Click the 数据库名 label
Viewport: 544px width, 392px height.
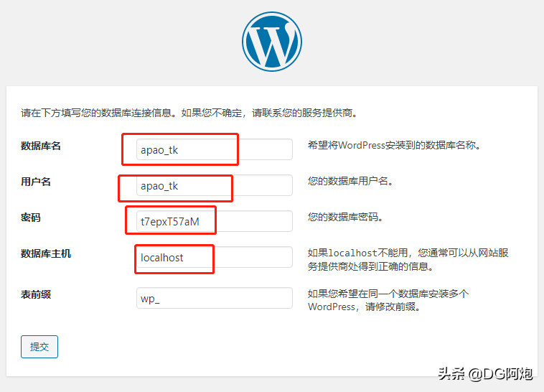(41, 146)
